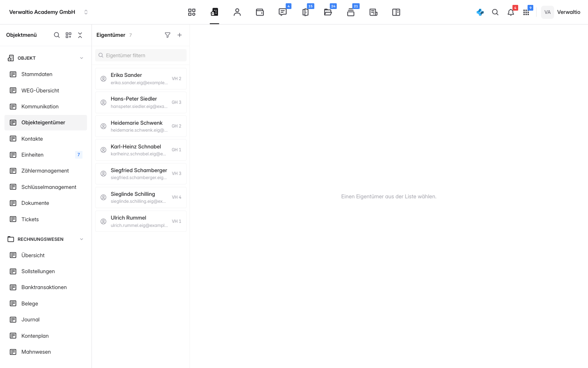The image size is (588, 368).
Task: Open the folder icon with badge 24
Action: 328,12
